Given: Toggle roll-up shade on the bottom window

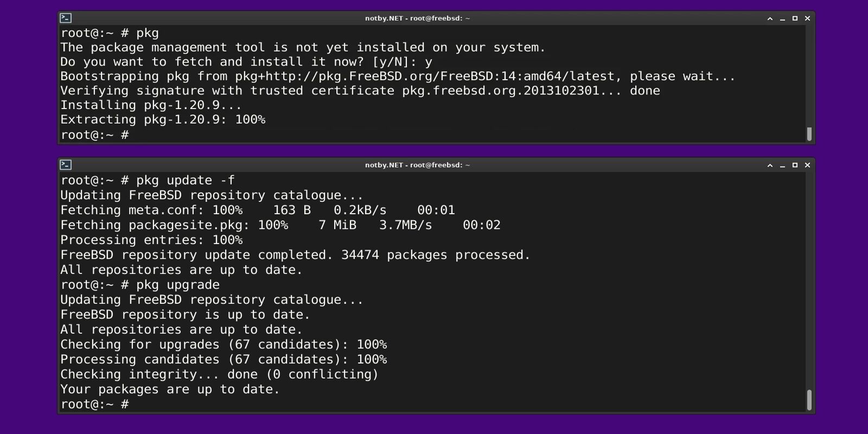Looking at the screenshot, I should coord(769,165).
